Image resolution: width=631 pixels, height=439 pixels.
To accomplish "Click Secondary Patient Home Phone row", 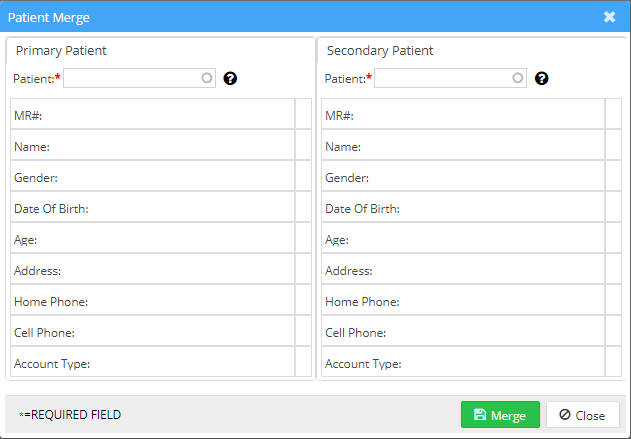I will tap(463, 301).
